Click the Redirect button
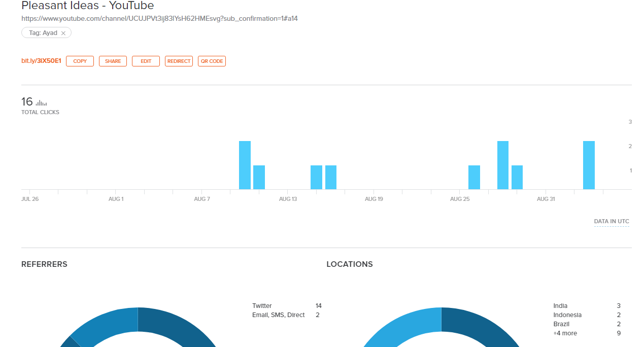The width and height of the screenshot is (644, 347). click(x=179, y=61)
